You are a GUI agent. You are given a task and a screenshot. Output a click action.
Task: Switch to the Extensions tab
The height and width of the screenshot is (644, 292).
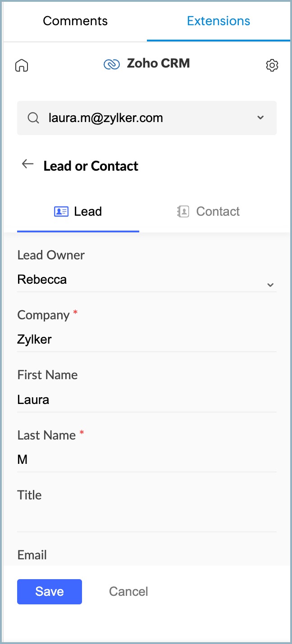tap(219, 21)
